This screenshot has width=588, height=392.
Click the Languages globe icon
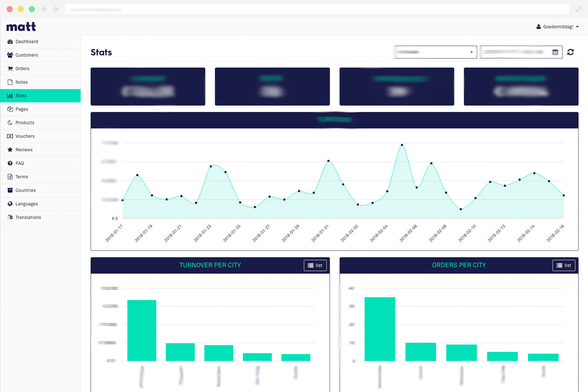10,204
